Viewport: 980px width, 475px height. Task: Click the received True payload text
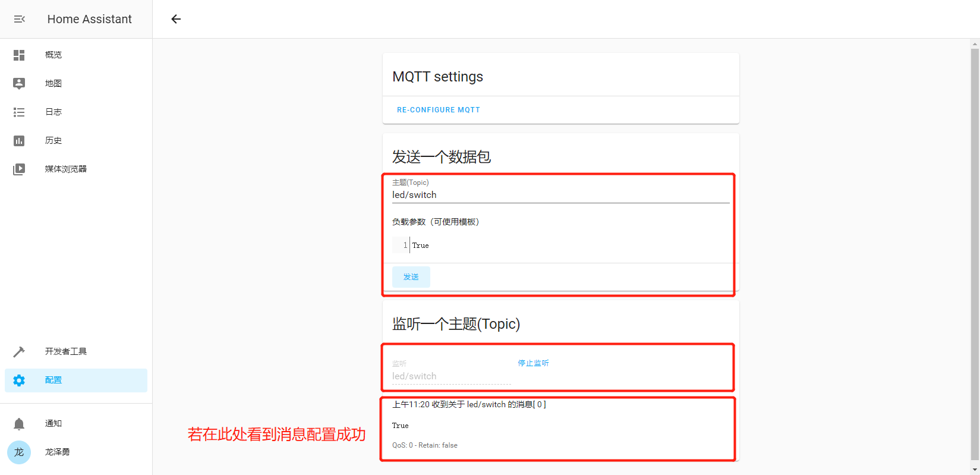click(x=401, y=426)
